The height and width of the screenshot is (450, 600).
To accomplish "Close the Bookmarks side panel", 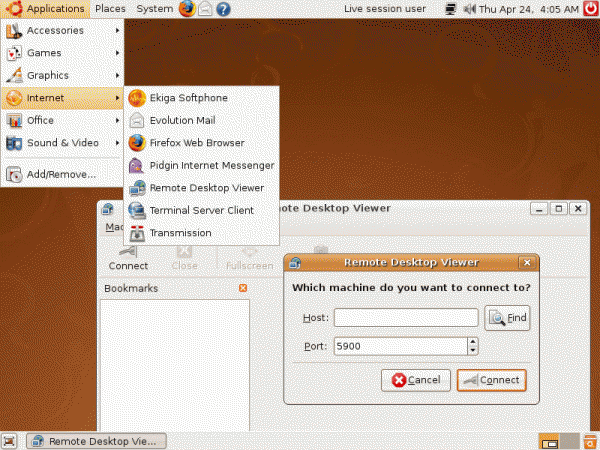I will tap(243, 288).
